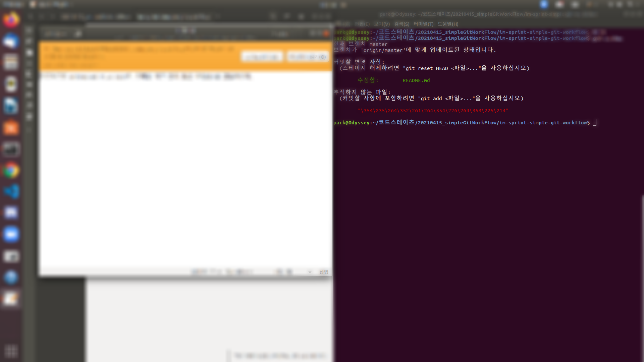Launch Thunderbird mail from the dock
Image resolution: width=644 pixels, height=362 pixels.
pos(11,42)
